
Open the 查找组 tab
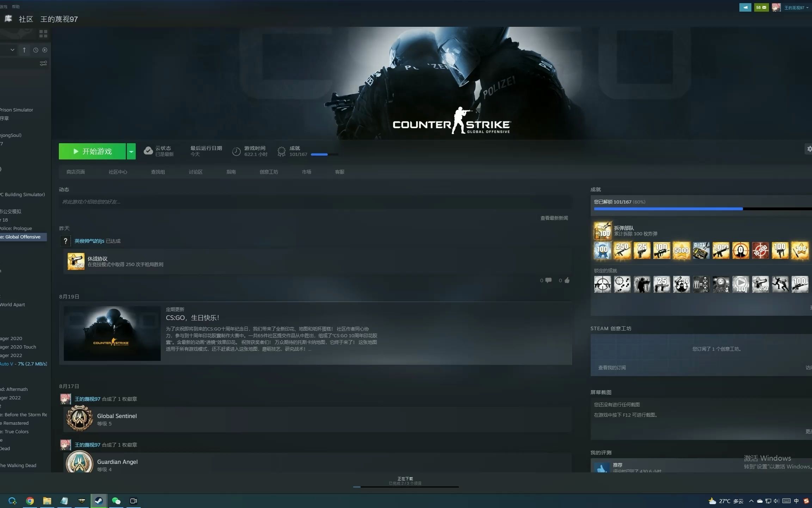(158, 172)
